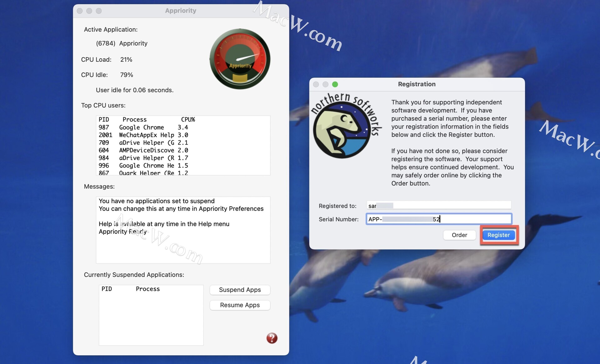Select aDrive Helper (G row PID 709

click(143, 142)
